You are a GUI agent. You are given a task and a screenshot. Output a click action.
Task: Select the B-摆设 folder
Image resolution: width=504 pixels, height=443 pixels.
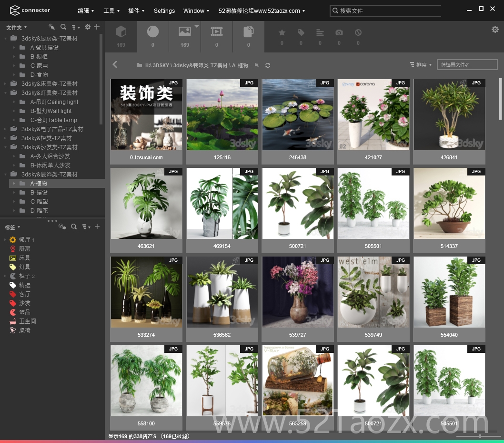(x=39, y=192)
